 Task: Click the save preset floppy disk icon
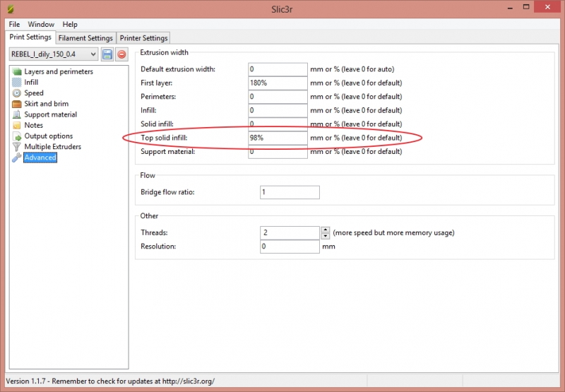(x=107, y=54)
